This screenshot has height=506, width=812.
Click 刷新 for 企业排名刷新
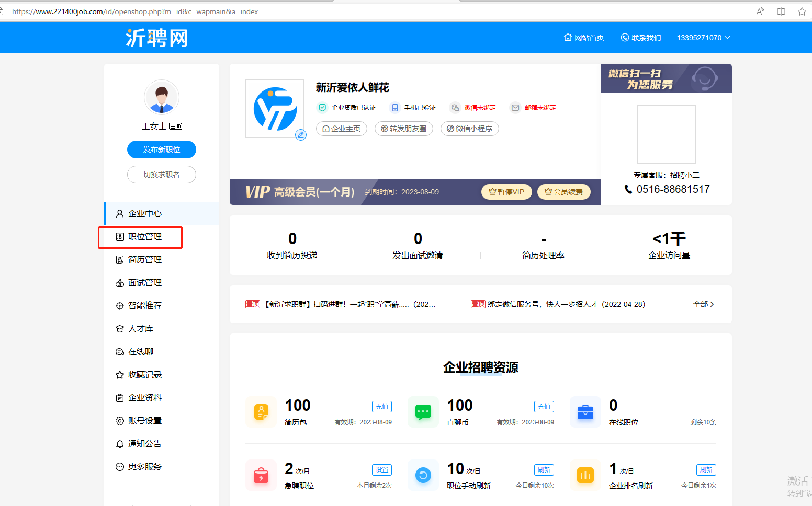[706, 470]
